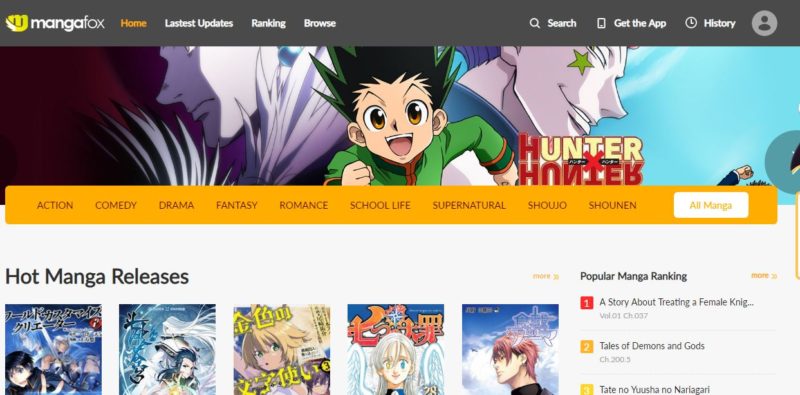Open the user profile avatar
This screenshot has height=395, width=800.
coord(764,23)
